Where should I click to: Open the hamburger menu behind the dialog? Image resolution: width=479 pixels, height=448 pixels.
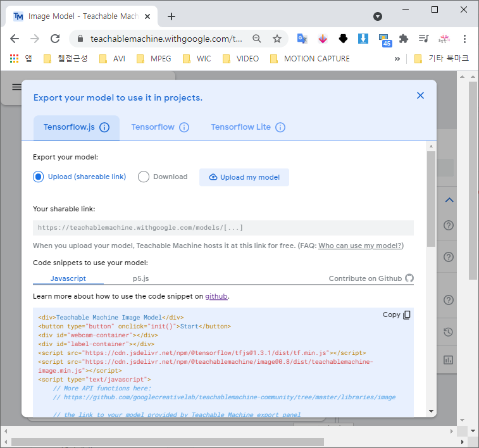tap(16, 87)
